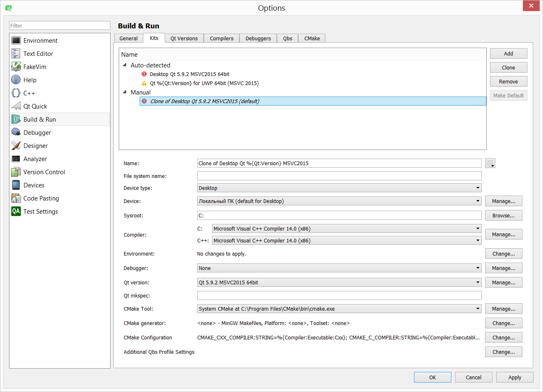Open the Qt version dropdown
Screen dimensions: 543x392
pyautogui.click(x=339, y=282)
